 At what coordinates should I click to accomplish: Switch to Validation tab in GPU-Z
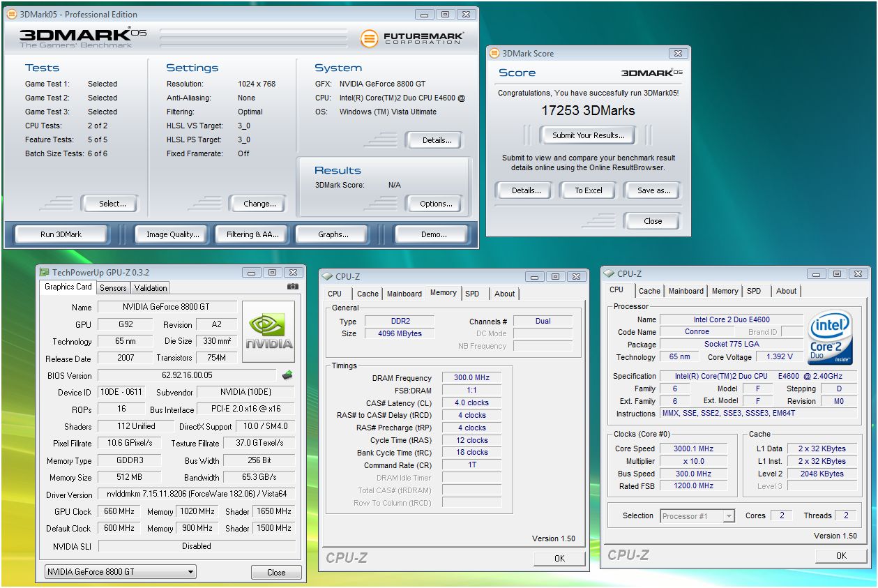(x=151, y=287)
